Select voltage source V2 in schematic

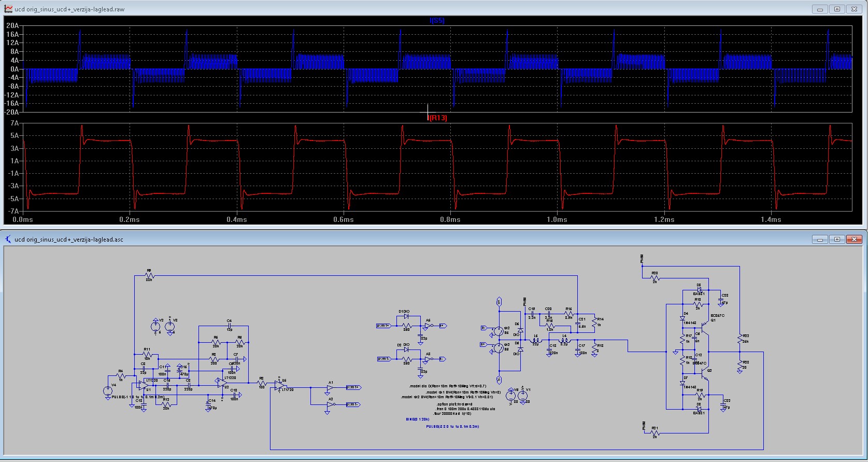[155, 326]
